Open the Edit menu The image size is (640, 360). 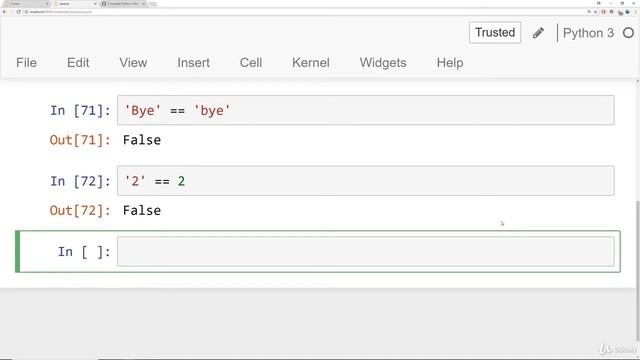click(x=78, y=63)
